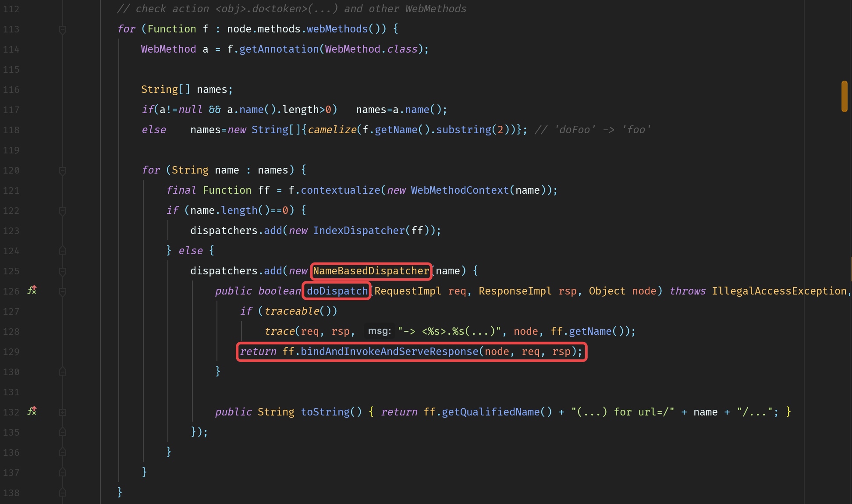852x504 pixels.
Task: Click getAnnotation on line 114
Action: point(279,50)
